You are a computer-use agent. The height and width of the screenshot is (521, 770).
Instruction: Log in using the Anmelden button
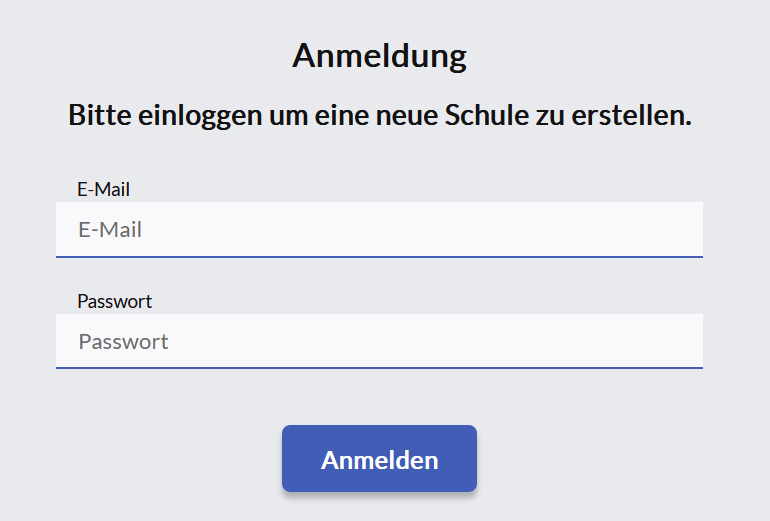pyautogui.click(x=379, y=460)
